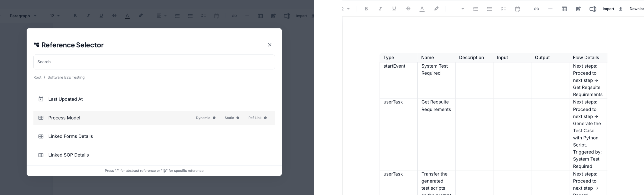Expand alignment dropdown arrow in the undimmed toolbar
644x195 pixels.
coord(463,9)
